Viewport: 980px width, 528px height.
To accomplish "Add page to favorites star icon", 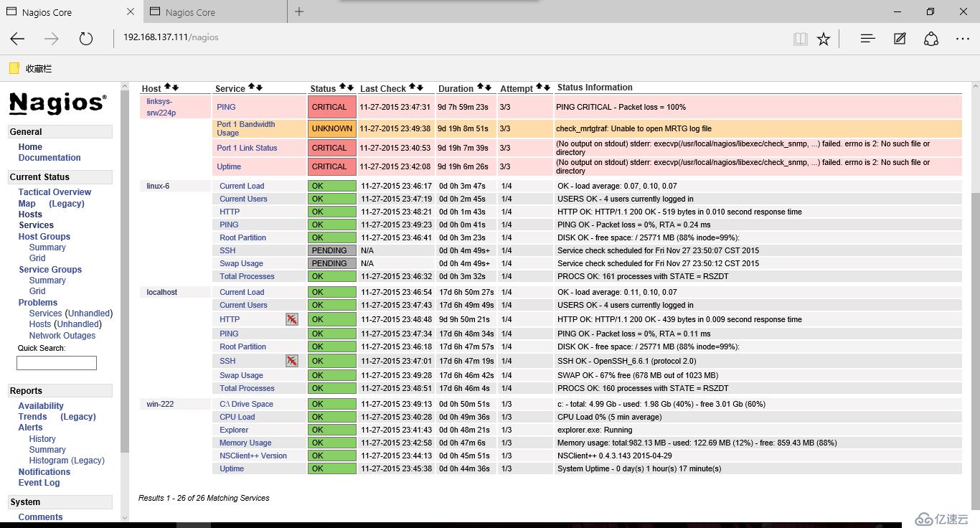I will click(x=824, y=39).
